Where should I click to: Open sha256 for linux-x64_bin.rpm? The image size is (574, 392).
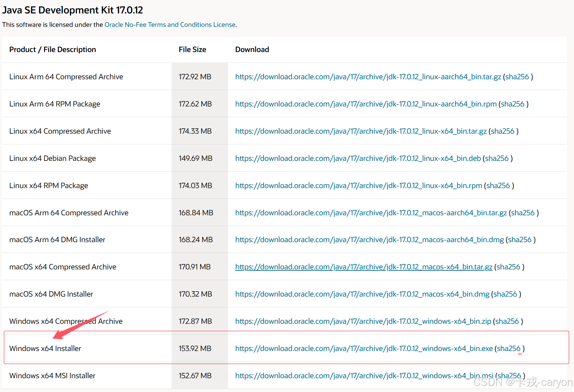click(x=498, y=185)
